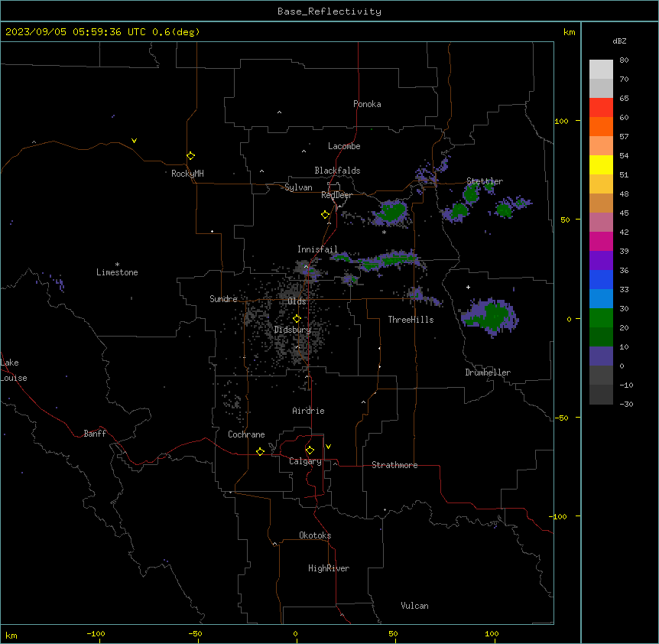Click the Ponoka city label
Viewport: 659px width, 644px height.
[x=367, y=104]
